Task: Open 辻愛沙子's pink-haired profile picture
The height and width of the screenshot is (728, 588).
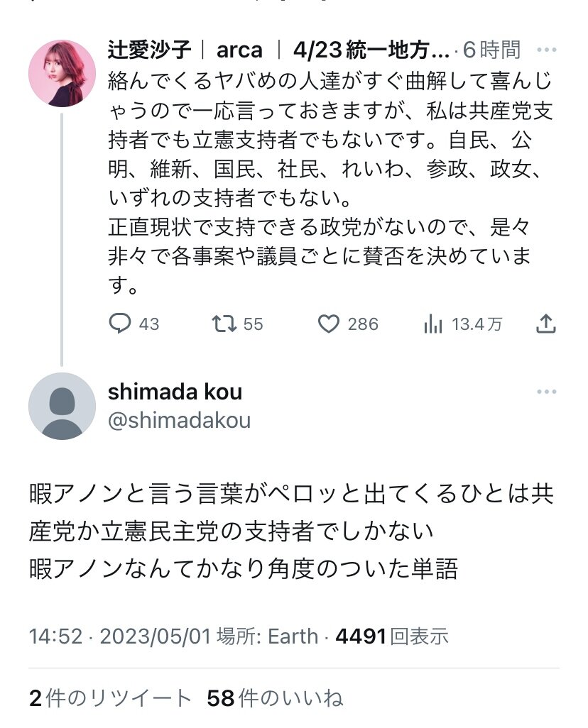Action: (62, 73)
